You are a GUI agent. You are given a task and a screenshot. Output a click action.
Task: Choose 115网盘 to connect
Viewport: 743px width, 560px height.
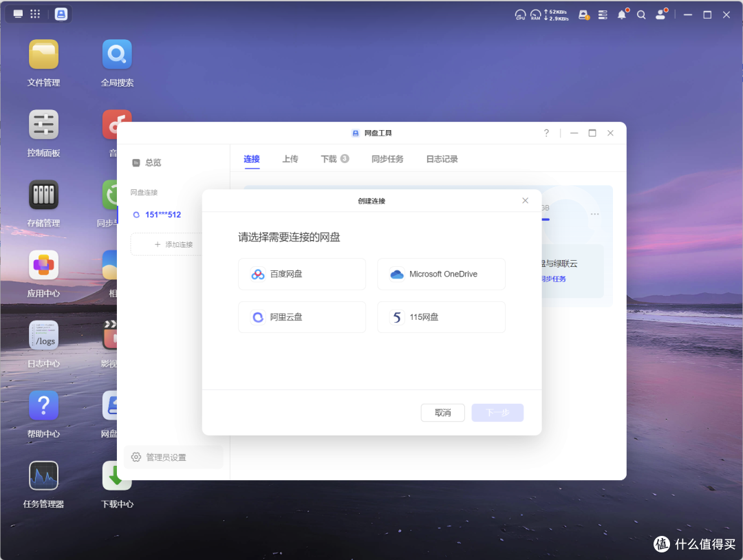coord(441,317)
